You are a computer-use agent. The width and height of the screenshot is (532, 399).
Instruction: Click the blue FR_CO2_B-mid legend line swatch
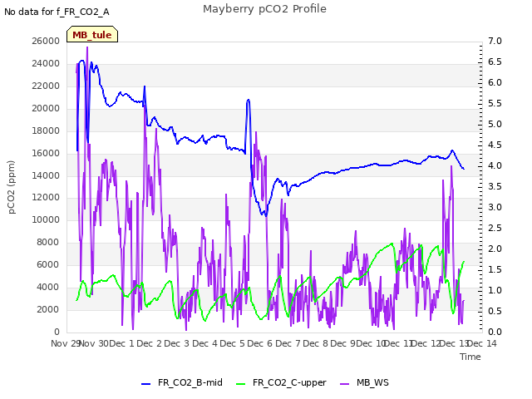click(146, 384)
